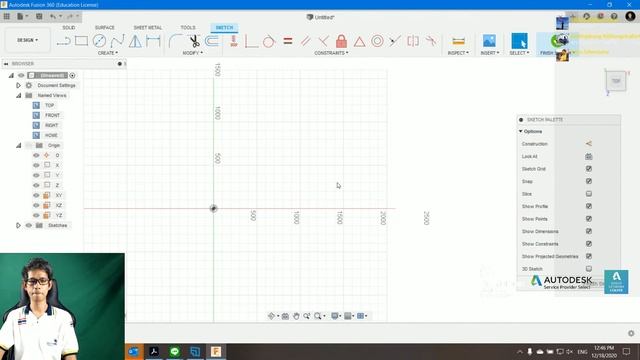Enable the Slice checkbox
The image size is (640, 360).
[x=589, y=194]
